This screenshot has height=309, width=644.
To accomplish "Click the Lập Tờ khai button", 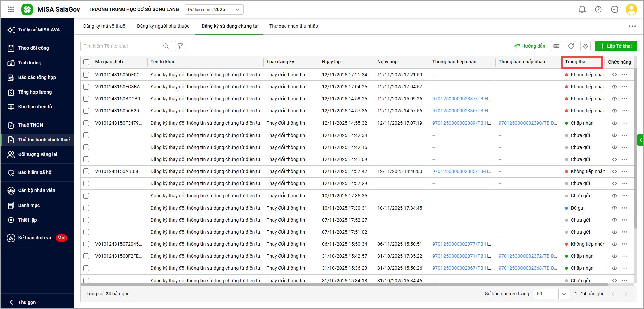I will coord(616,46).
